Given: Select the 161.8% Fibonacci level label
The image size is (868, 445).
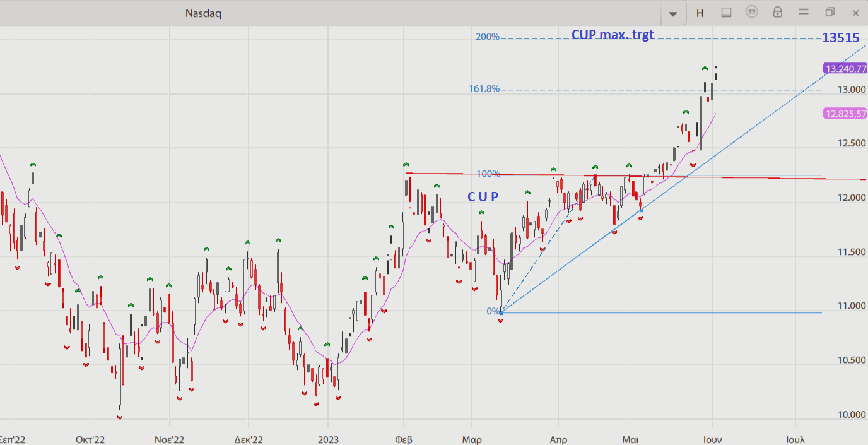Looking at the screenshot, I should [x=484, y=89].
